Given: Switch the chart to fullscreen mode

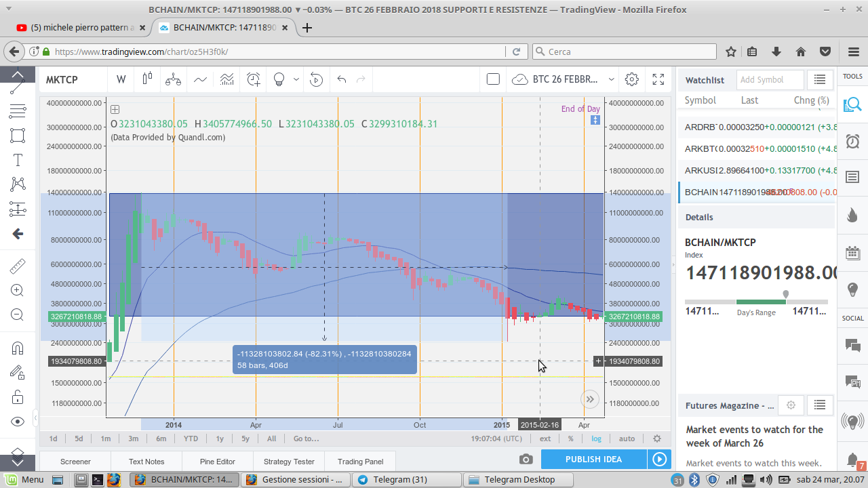Looking at the screenshot, I should pos(658,79).
